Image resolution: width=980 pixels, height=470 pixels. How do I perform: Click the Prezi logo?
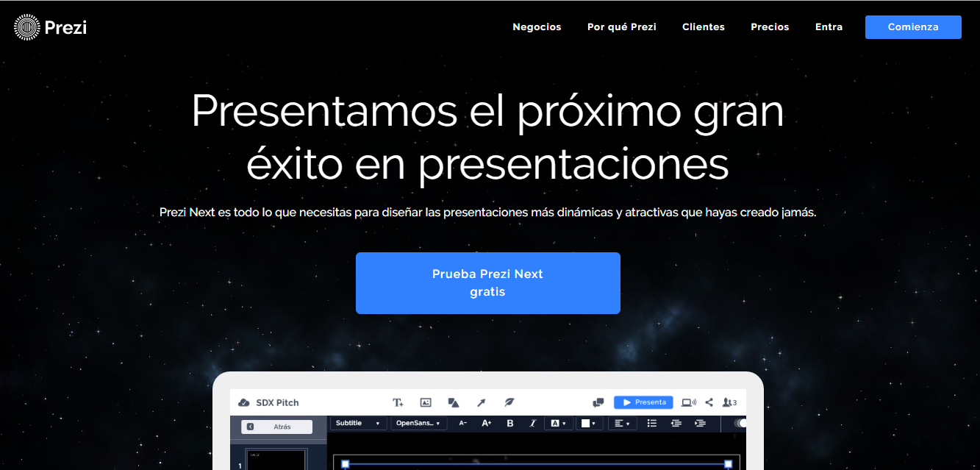tap(50, 28)
